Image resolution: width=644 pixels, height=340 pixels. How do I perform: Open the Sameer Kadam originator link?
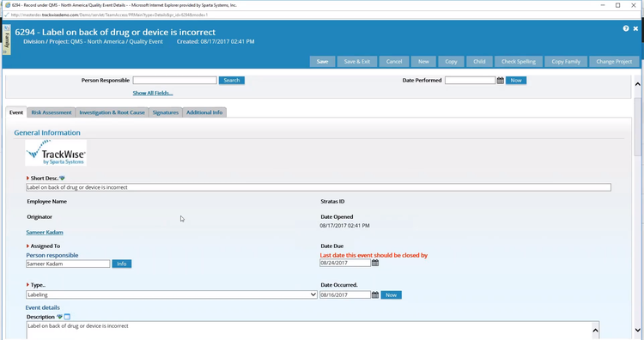(x=45, y=233)
